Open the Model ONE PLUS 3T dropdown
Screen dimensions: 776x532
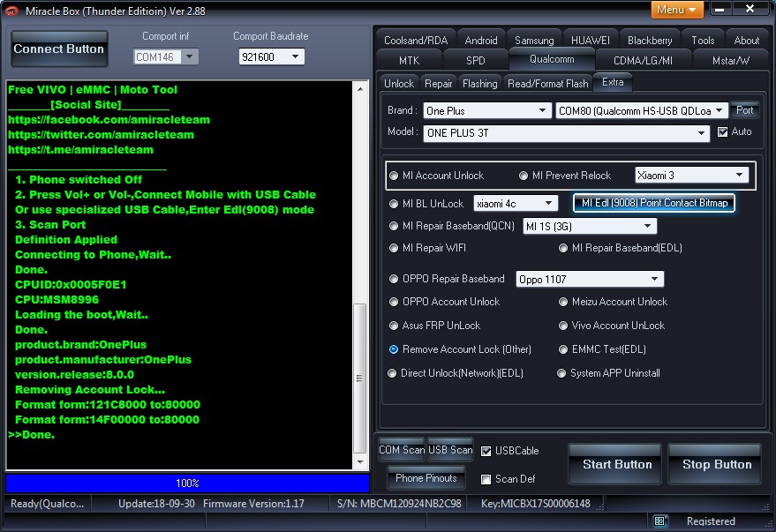[567, 133]
